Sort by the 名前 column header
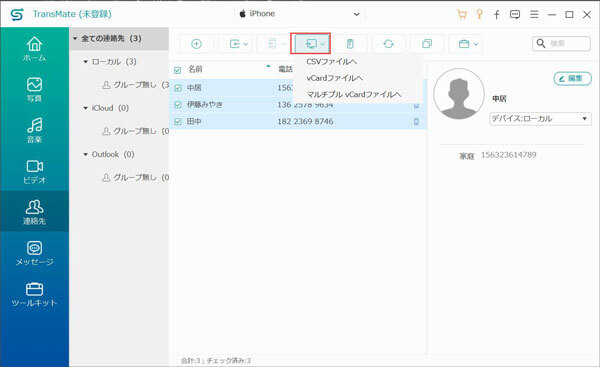This screenshot has height=367, width=600. coord(195,69)
